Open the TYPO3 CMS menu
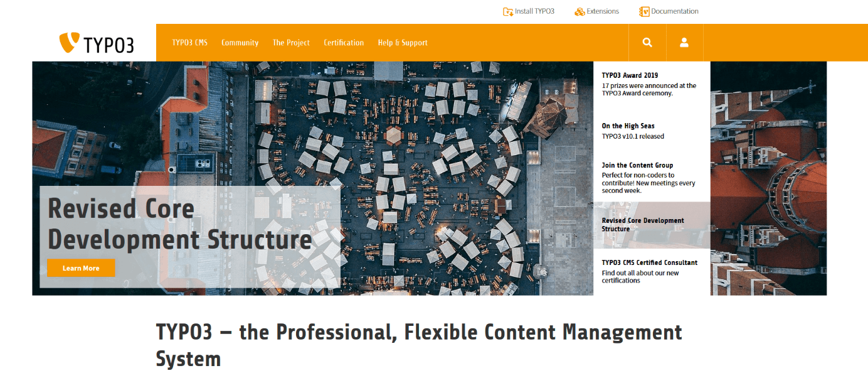The image size is (868, 383). (x=189, y=42)
